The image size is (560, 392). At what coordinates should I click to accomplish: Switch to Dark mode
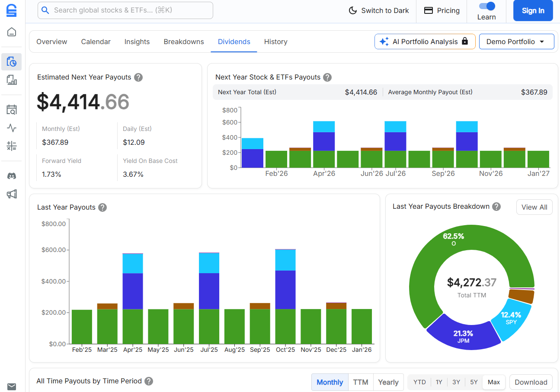(x=378, y=10)
